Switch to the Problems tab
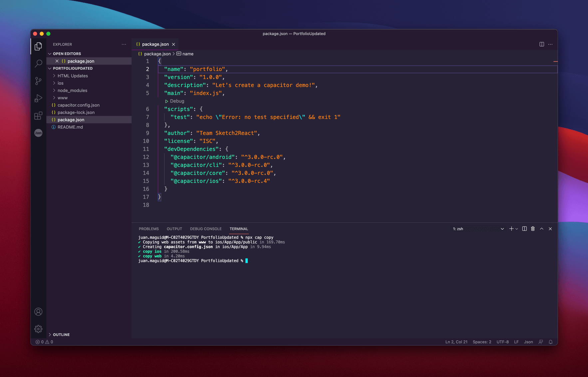Screen dimensions: 588x377 tap(148, 229)
